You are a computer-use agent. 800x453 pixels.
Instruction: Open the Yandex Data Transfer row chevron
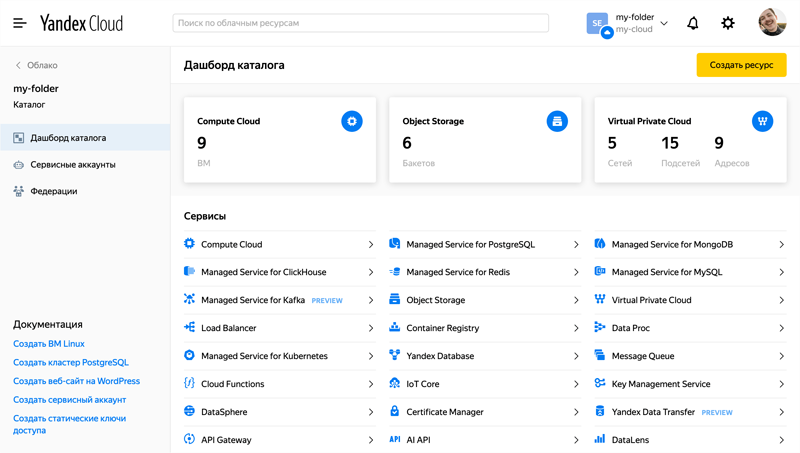point(782,412)
